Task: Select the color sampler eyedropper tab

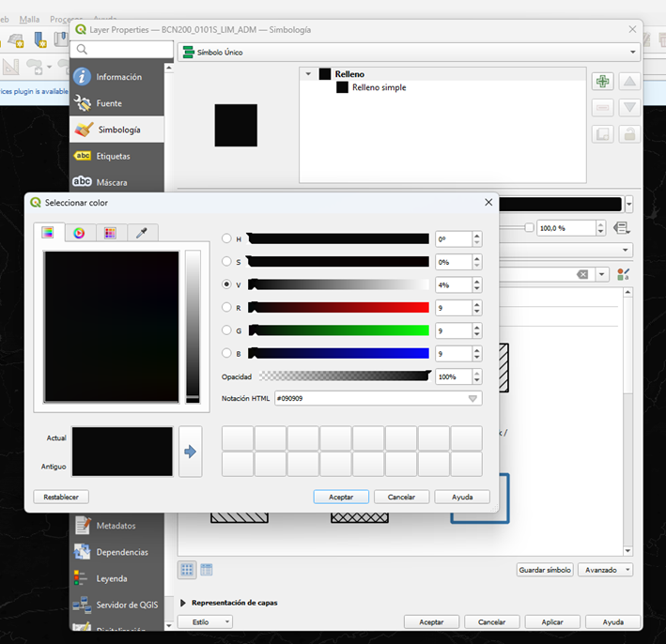Action: click(142, 233)
